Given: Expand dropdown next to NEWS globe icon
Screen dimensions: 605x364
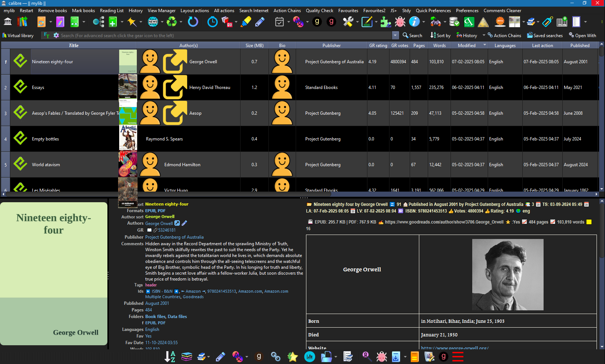Looking at the screenshot, I should (x=162, y=22).
